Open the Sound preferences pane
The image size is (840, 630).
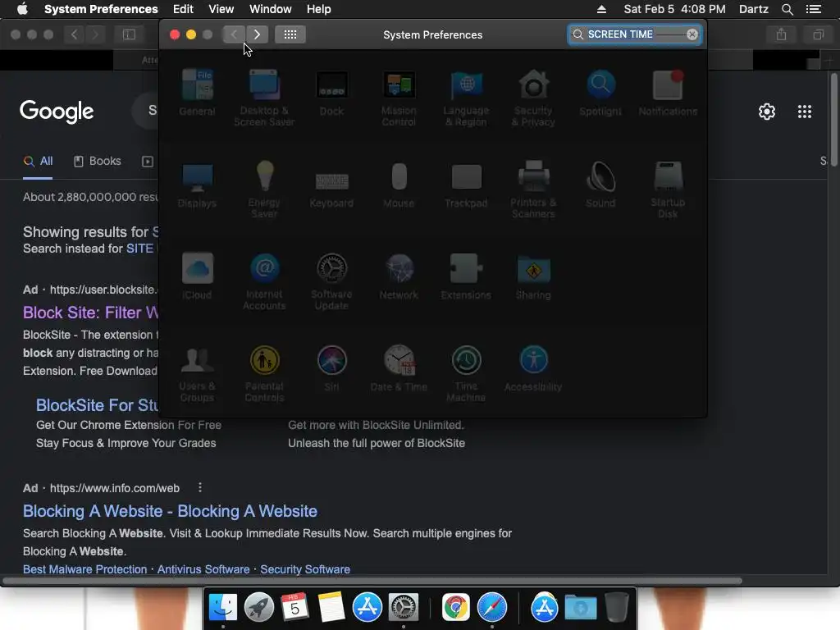click(x=600, y=185)
